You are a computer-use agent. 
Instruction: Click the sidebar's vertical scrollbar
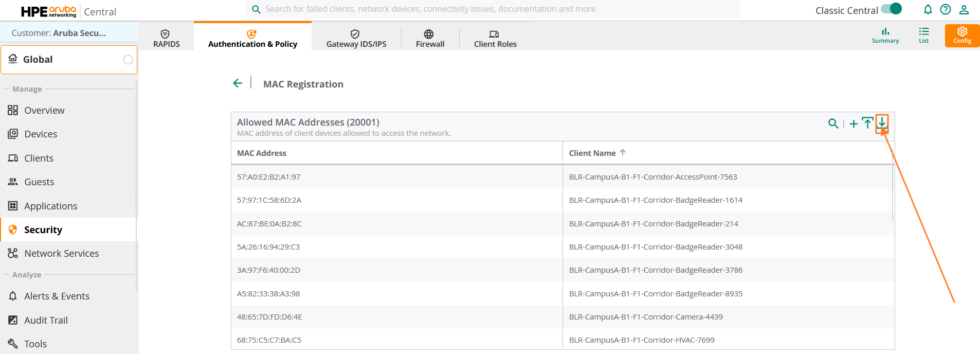(137, 185)
